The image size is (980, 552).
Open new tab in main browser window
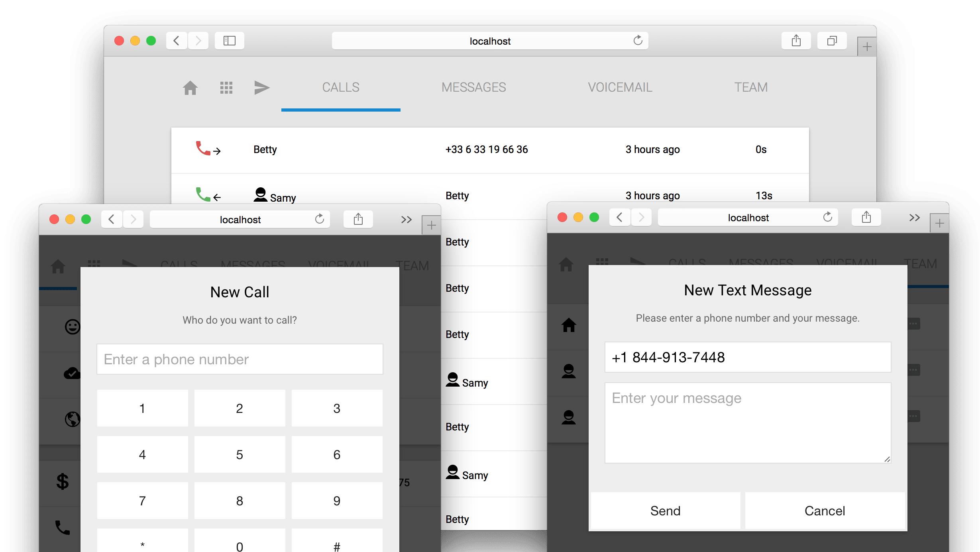coord(866,47)
